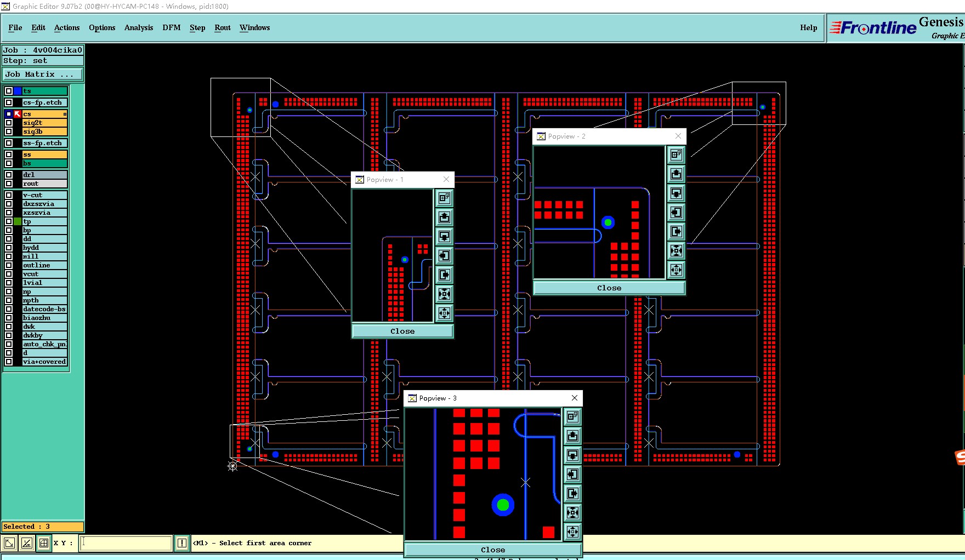Click pan left icon in Popview 3
Screen dimensions: 965x560
[572, 474]
